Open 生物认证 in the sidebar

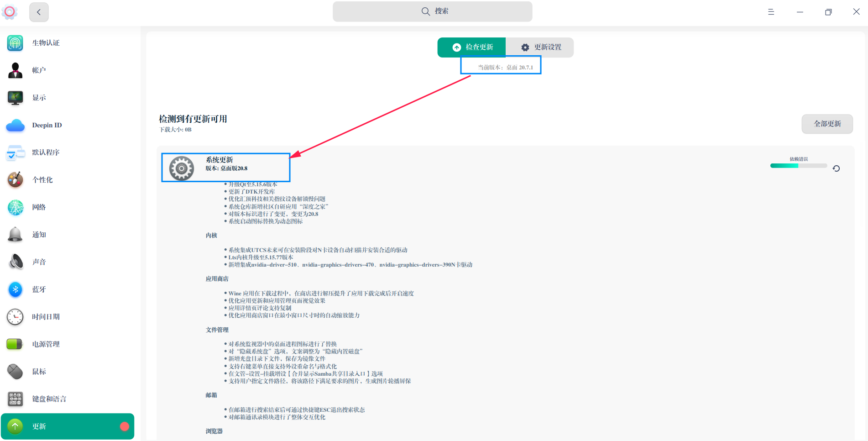[x=46, y=43]
